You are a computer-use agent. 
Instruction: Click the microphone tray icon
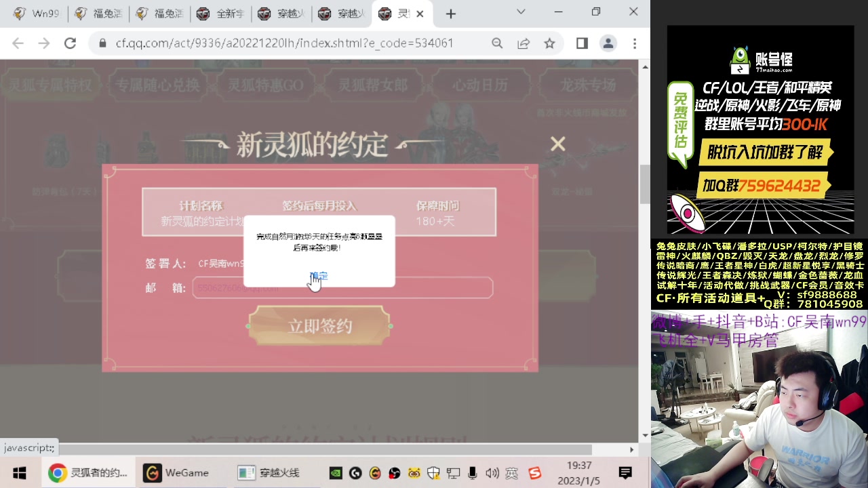473,473
